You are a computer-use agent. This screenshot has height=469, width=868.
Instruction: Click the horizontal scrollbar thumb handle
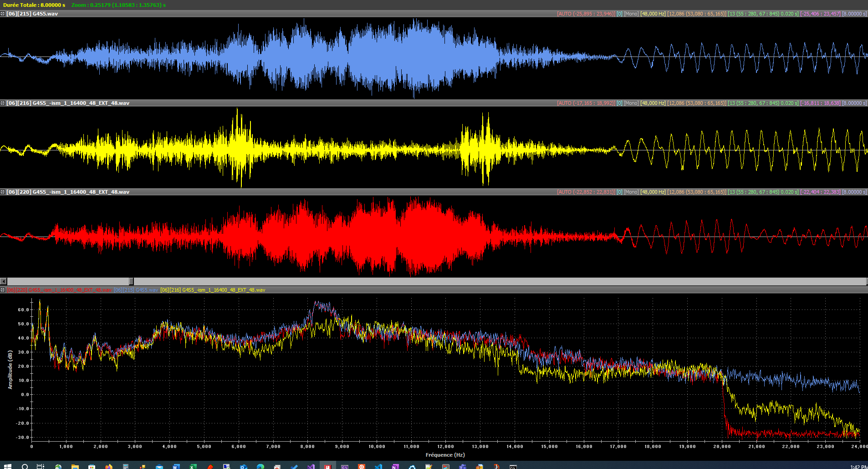[x=131, y=281]
